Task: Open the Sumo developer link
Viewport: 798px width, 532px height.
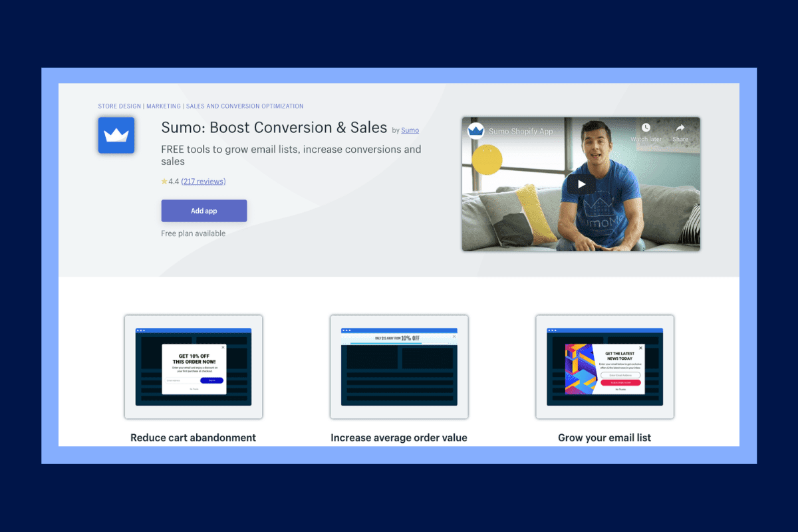Action: pos(410,130)
